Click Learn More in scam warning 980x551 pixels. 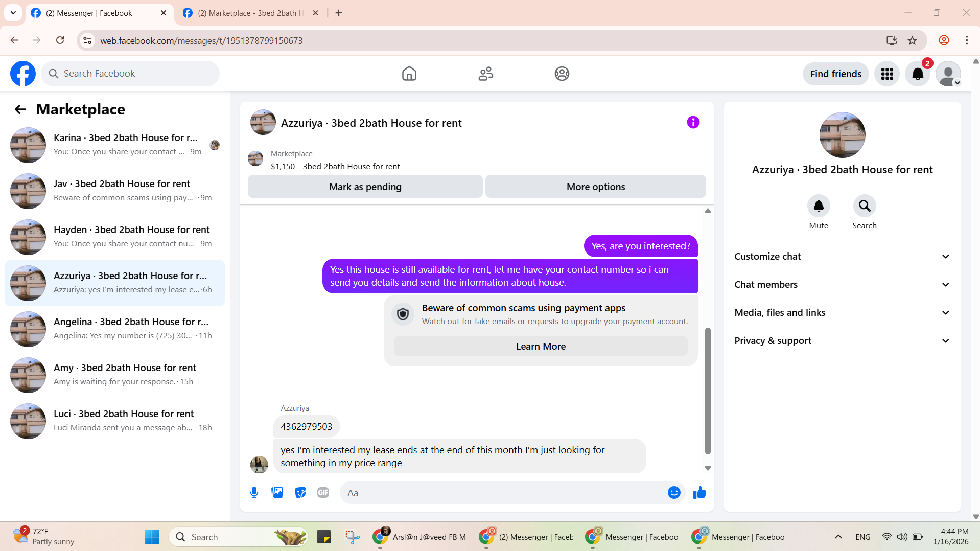(541, 346)
